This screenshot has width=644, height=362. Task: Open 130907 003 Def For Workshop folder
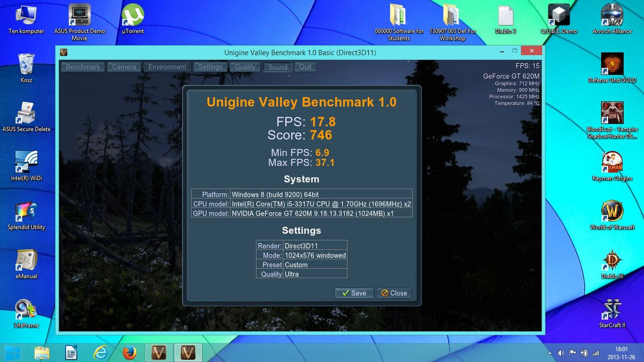click(x=452, y=22)
